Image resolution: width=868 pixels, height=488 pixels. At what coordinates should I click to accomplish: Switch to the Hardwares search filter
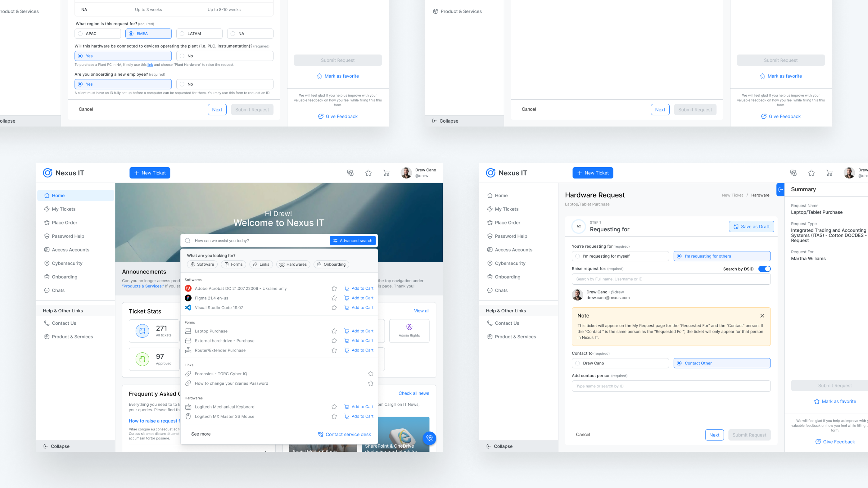pos(293,264)
